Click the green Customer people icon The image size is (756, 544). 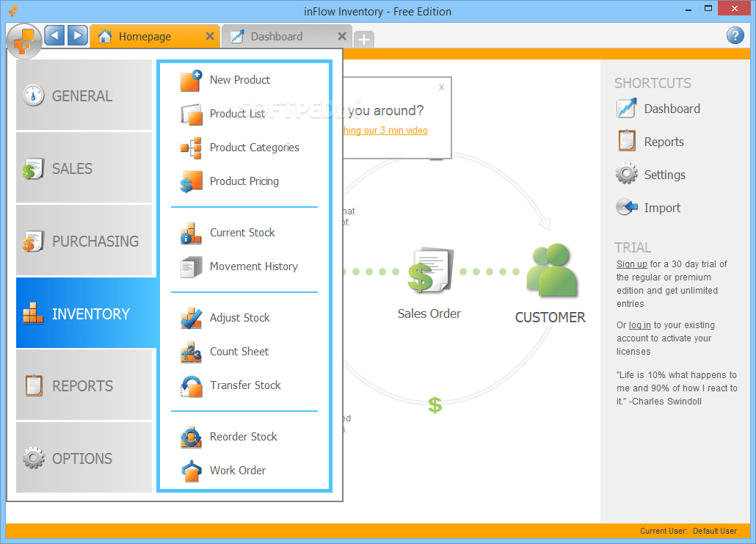click(x=551, y=269)
